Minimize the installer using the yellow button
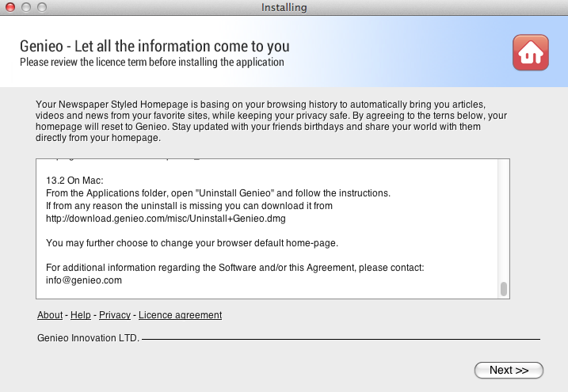This screenshot has width=568, height=392. [25, 8]
